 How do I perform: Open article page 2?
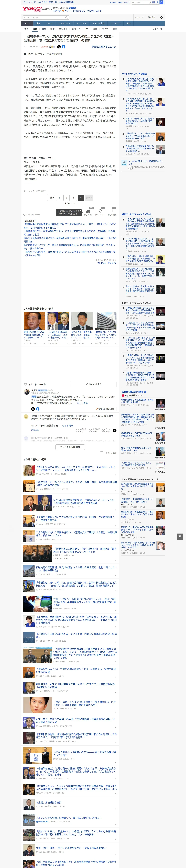tap(66, 198)
